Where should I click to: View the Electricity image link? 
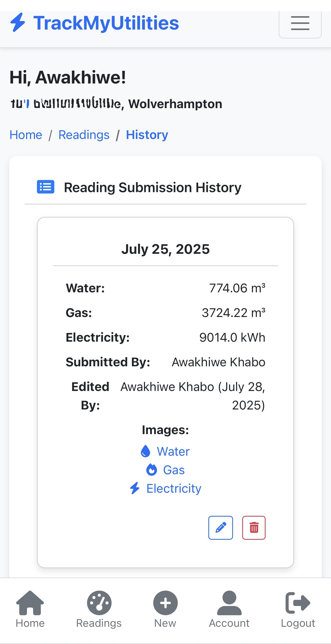click(x=174, y=488)
